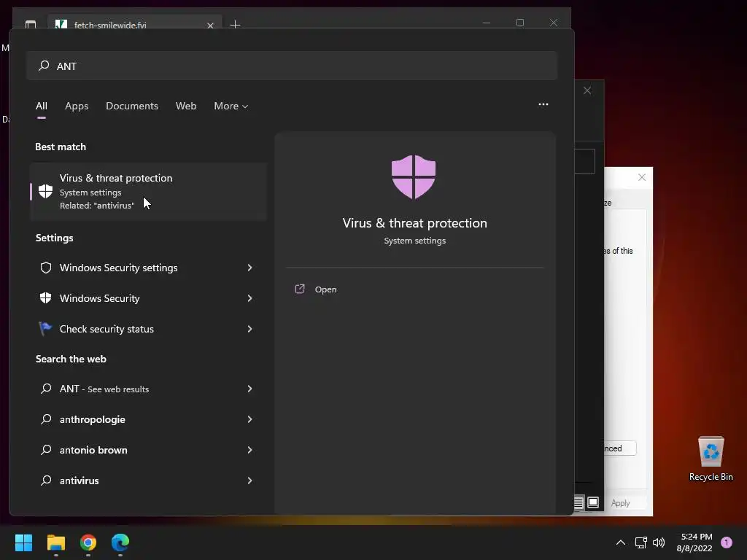Open new tab in background window

pyautogui.click(x=235, y=24)
